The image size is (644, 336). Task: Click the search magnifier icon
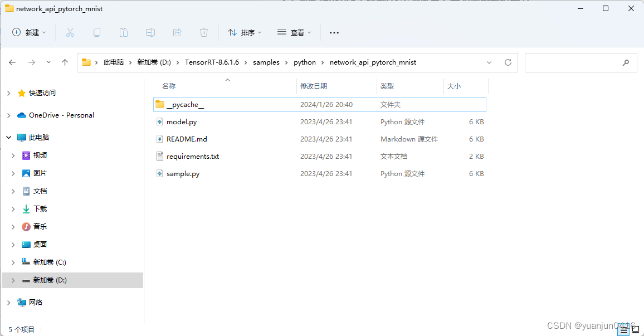[626, 62]
